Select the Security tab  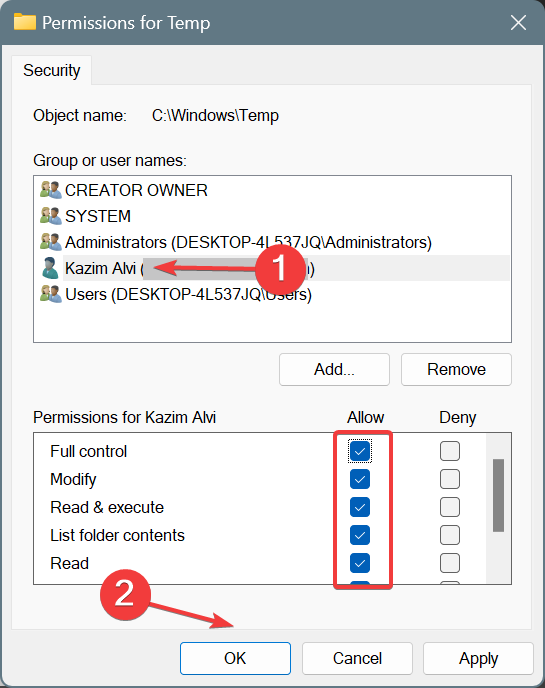[x=52, y=70]
